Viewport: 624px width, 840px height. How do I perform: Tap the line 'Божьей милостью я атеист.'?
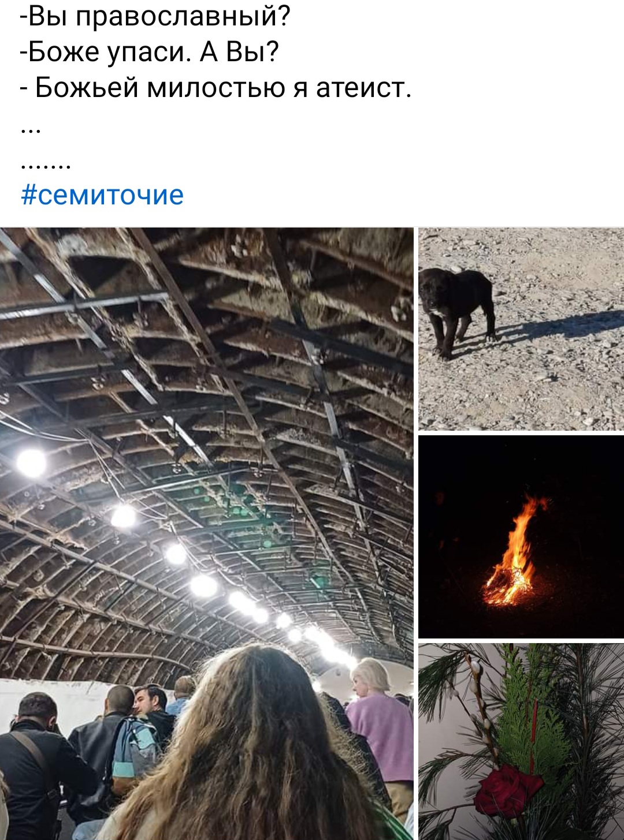coord(216,88)
